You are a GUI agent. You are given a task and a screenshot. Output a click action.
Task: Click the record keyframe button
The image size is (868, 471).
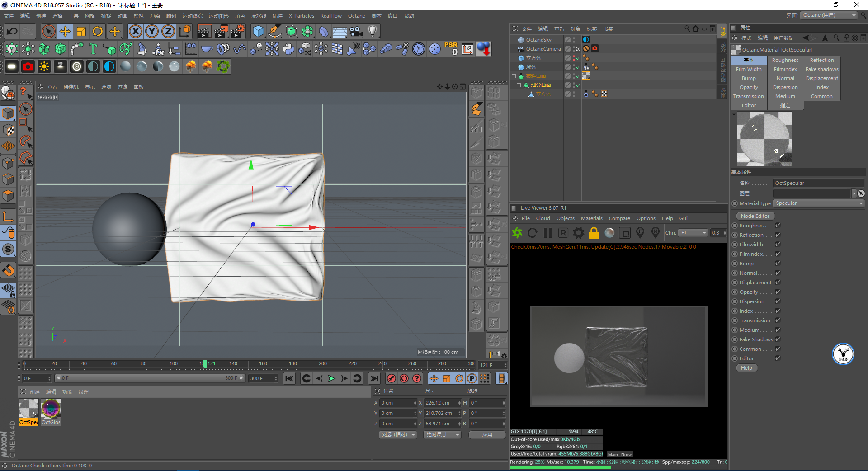392,378
